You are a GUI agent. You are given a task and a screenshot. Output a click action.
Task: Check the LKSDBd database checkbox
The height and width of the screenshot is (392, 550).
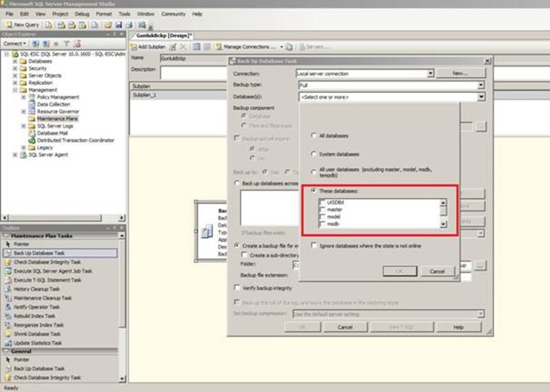[322, 202]
